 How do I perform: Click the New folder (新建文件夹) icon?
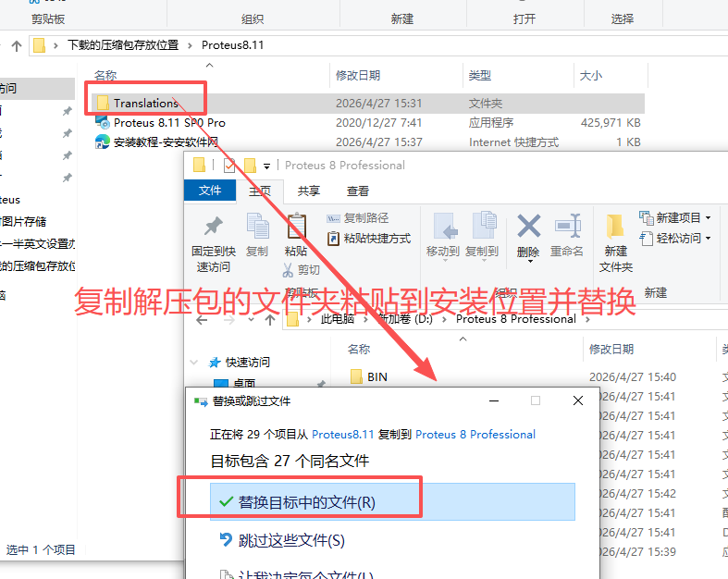(x=615, y=226)
